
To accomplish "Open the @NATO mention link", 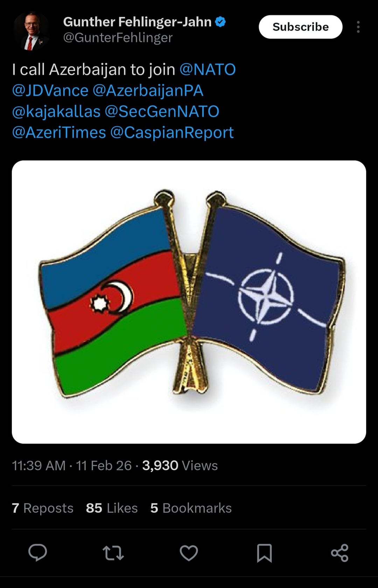I will tap(208, 69).
